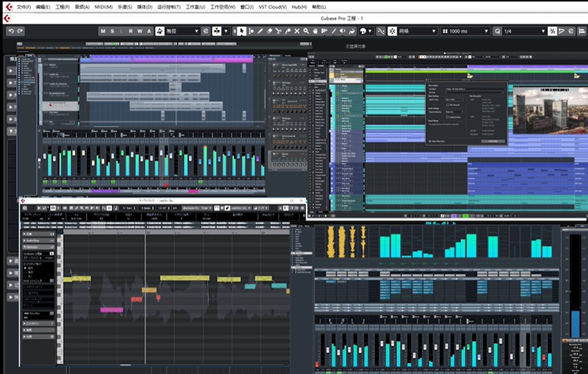Open the 工作空间(W) menu
Image resolution: width=588 pixels, height=374 pixels.
(x=223, y=7)
